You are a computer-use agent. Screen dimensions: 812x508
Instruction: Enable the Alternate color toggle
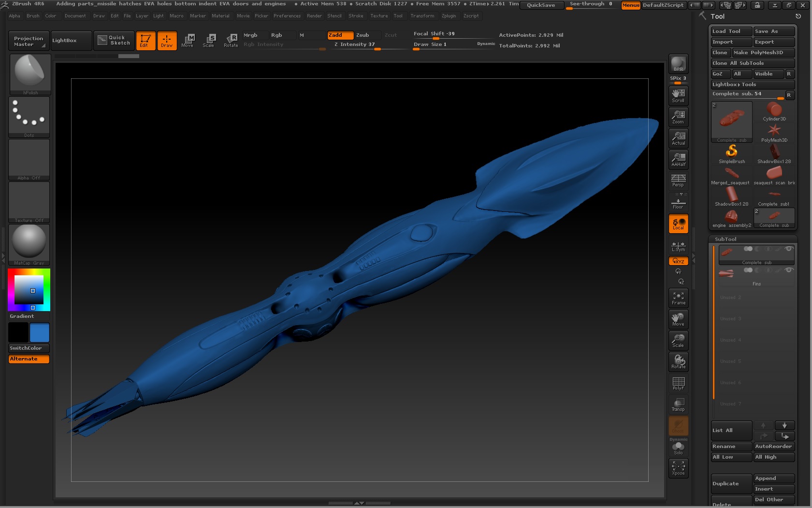[x=29, y=359]
